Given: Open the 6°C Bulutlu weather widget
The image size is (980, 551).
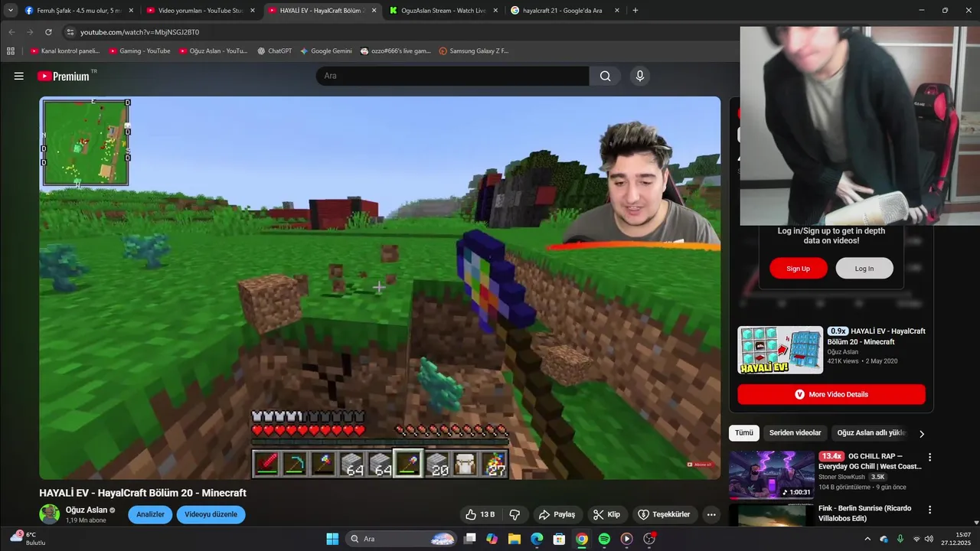Looking at the screenshot, I should click(27, 539).
